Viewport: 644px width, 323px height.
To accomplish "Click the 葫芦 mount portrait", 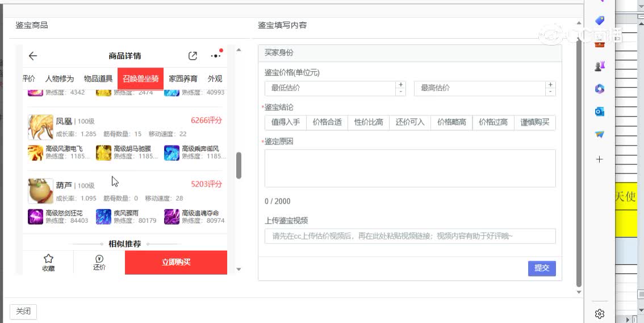I will pos(40,191).
